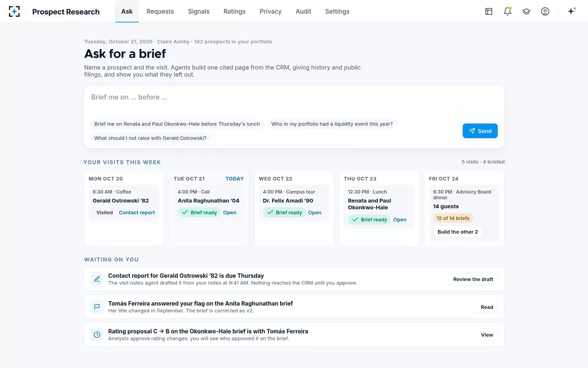Click the graduation cap learning icon
588x368 pixels.
(x=526, y=11)
